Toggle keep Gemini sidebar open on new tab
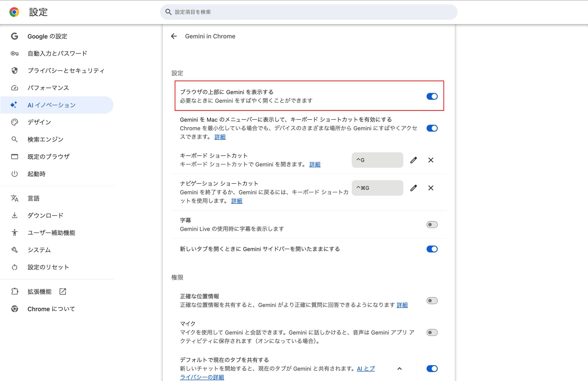The width and height of the screenshot is (588, 381). (432, 249)
